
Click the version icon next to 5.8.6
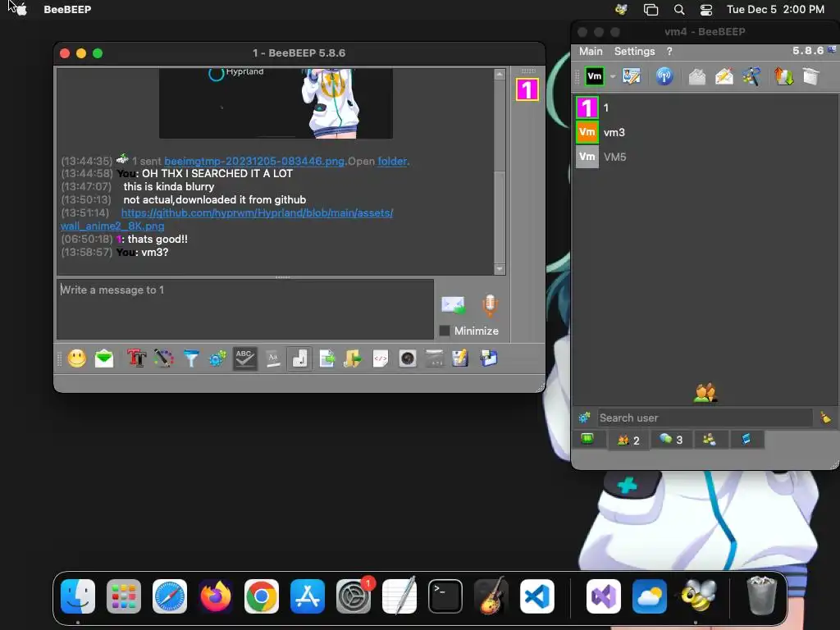pyautogui.click(x=832, y=50)
